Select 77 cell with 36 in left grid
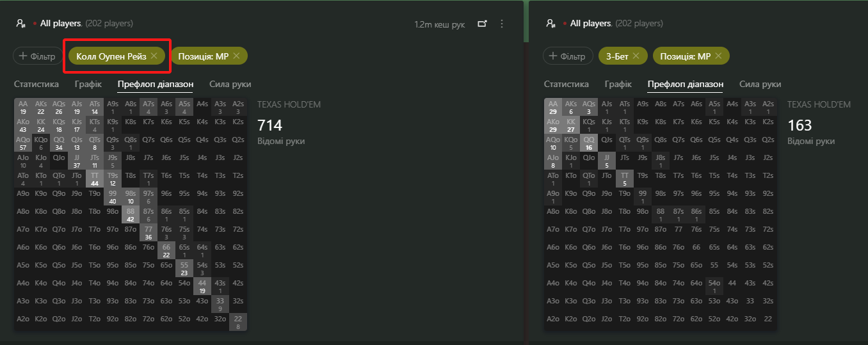This screenshot has height=345, width=868. (x=149, y=232)
